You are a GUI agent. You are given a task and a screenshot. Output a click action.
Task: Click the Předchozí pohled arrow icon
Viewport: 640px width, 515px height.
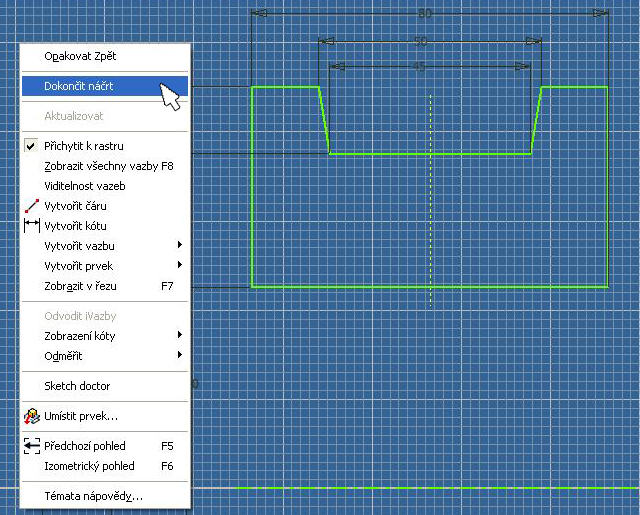[x=31, y=446]
